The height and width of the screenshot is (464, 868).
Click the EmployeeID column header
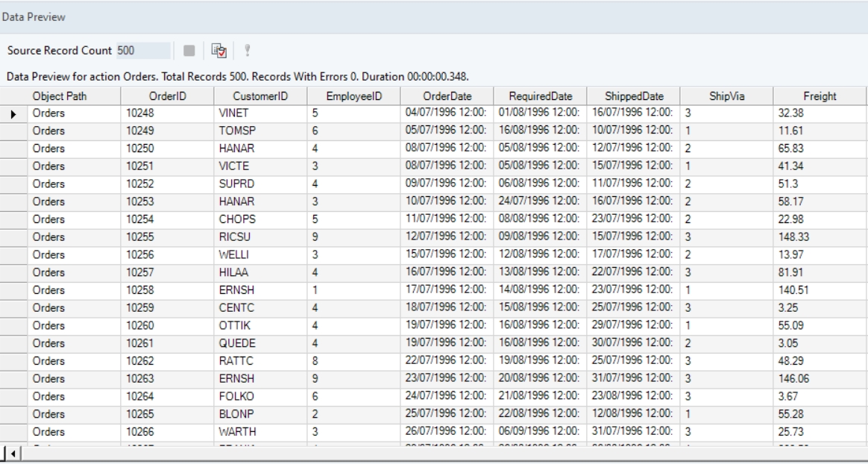(x=353, y=96)
